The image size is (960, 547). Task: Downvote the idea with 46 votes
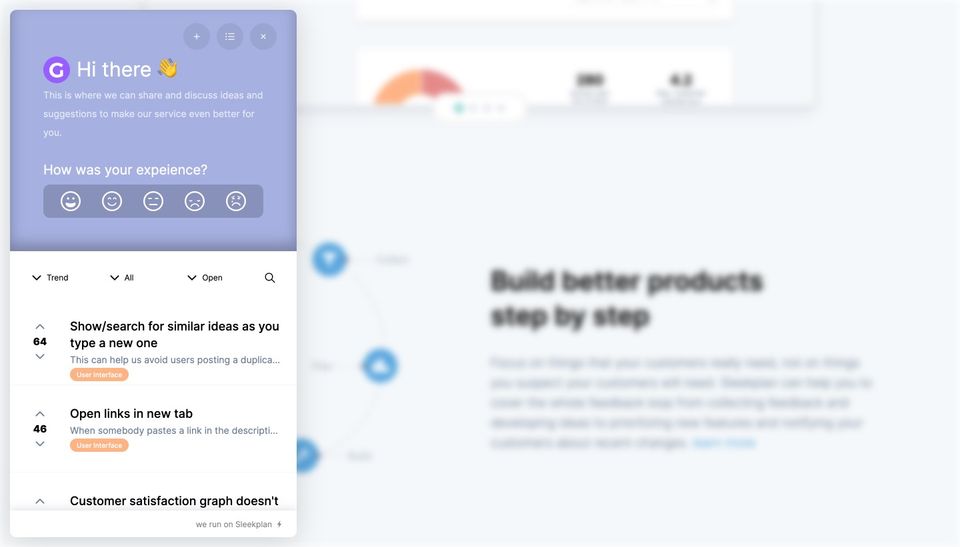[x=40, y=443]
